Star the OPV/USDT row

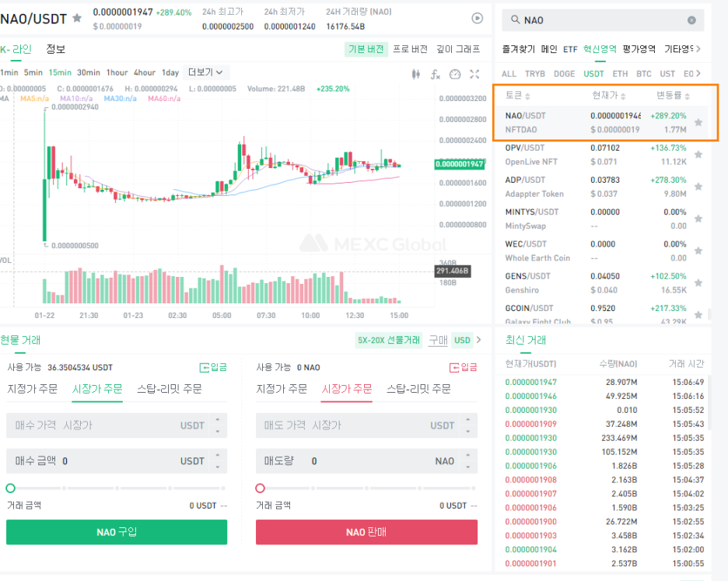click(x=698, y=155)
